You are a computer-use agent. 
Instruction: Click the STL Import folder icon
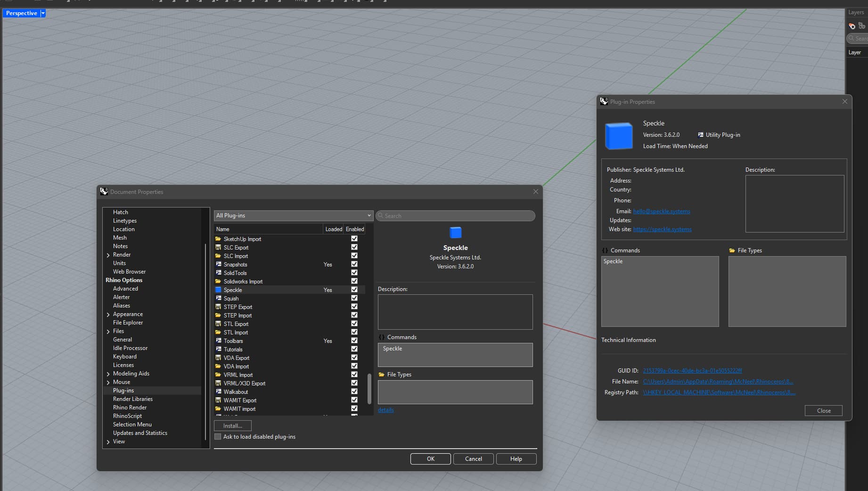218,332
